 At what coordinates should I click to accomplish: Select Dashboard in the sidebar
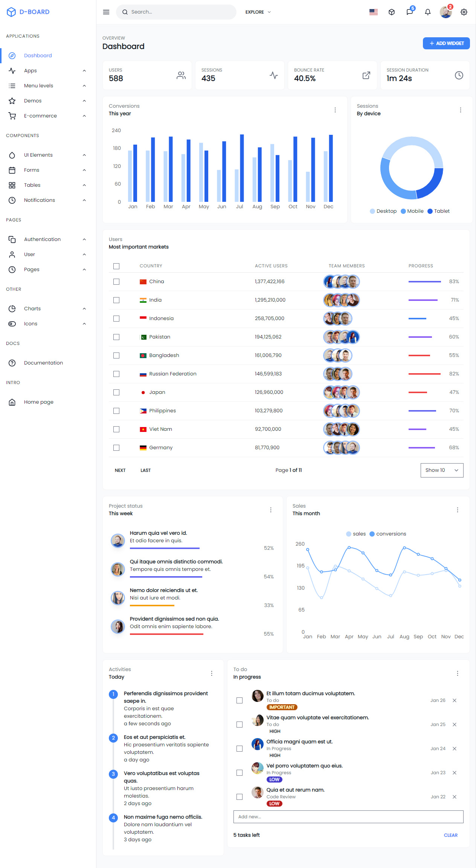(x=48, y=56)
